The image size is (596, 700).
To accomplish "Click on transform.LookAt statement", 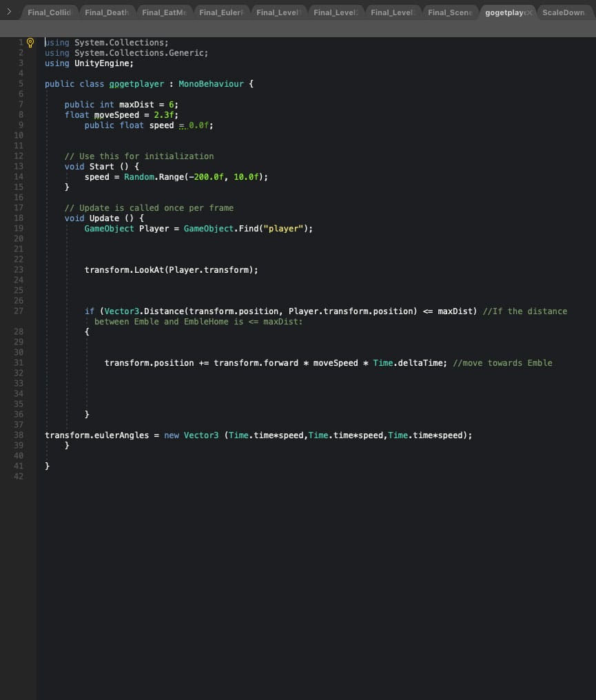I will (171, 270).
